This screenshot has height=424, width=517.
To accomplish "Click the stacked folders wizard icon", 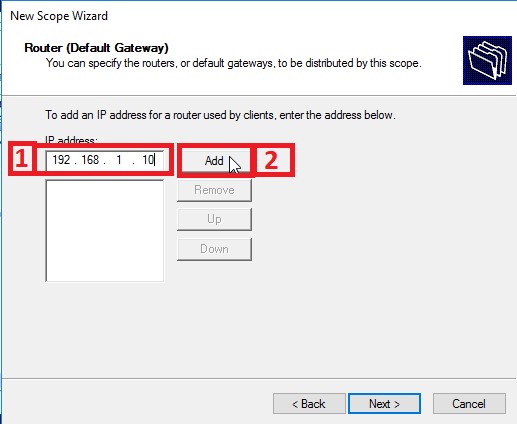I will (487, 60).
